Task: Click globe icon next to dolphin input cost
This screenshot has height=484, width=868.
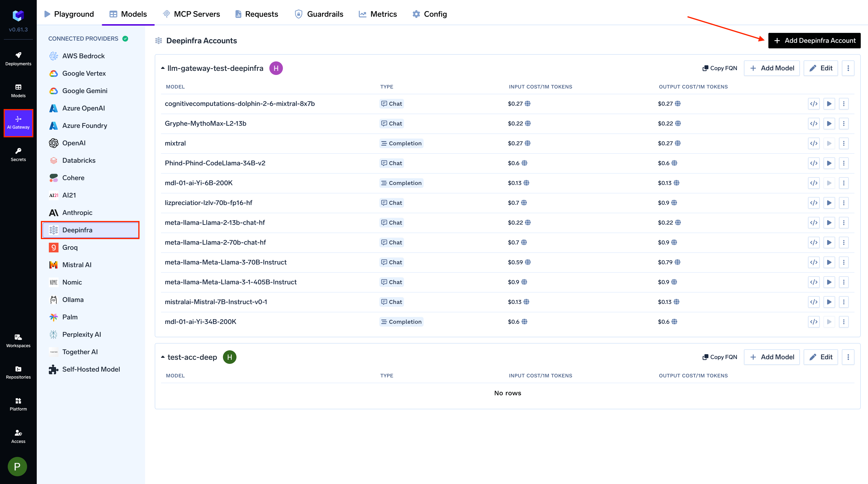Action: click(x=528, y=104)
